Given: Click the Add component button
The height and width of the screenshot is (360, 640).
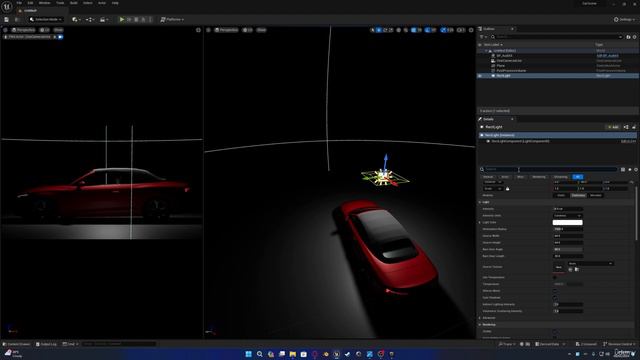Looking at the screenshot, I should point(613,127).
